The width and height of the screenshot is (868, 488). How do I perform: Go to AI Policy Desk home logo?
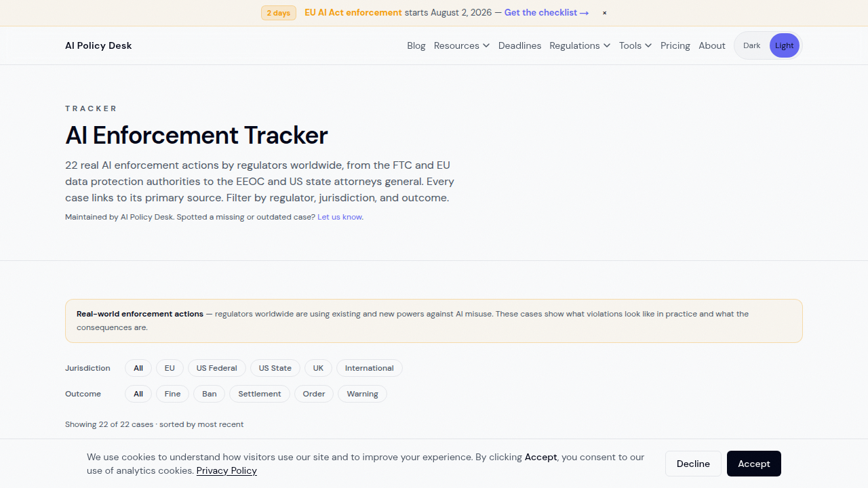[98, 45]
